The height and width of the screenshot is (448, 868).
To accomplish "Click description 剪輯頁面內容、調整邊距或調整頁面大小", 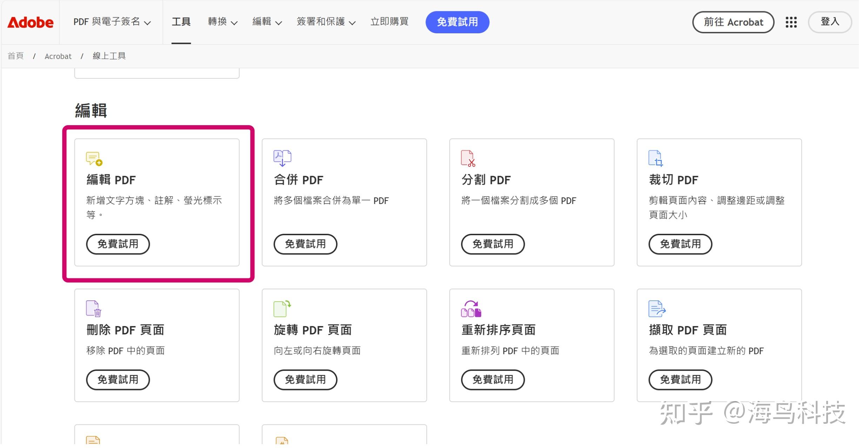I will 717,208.
